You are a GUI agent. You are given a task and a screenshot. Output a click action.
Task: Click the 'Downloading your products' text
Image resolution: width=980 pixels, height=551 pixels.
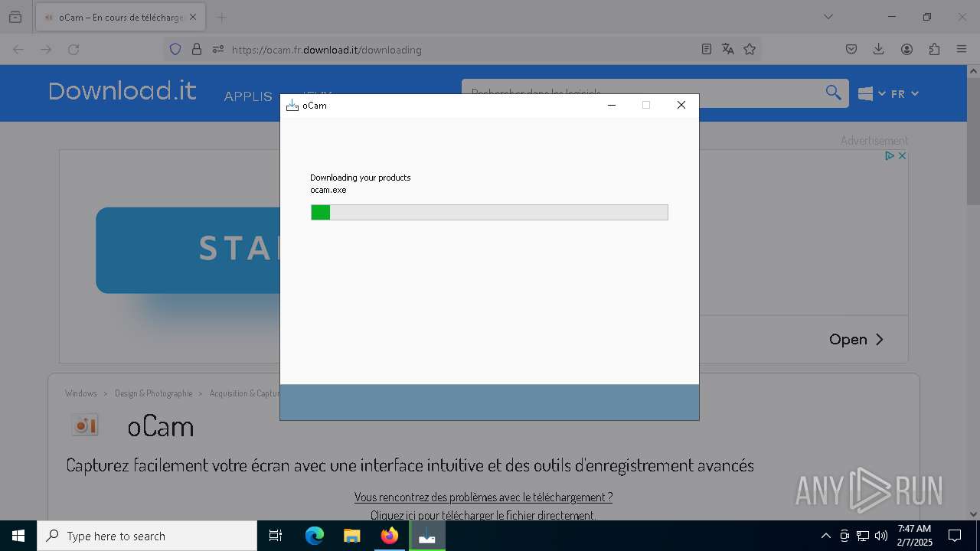click(x=361, y=178)
